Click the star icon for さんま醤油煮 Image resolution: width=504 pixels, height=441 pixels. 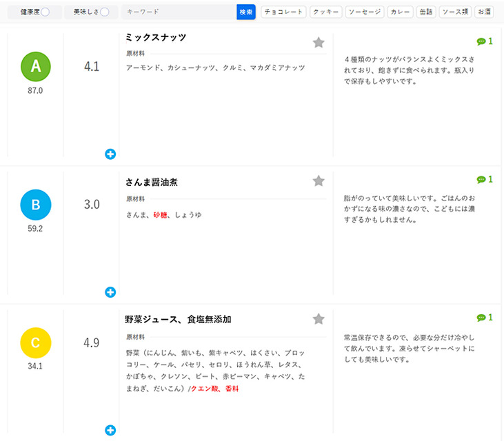pos(319,181)
